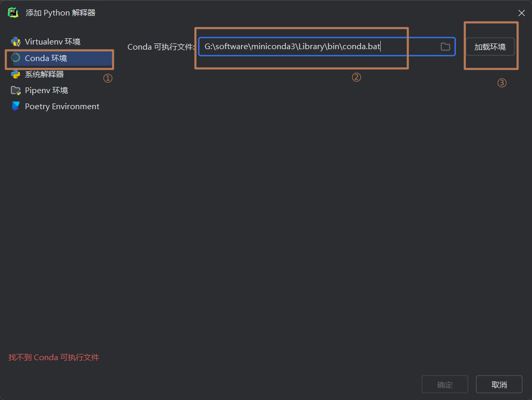Click the Conda 可执行文件 field label

coord(161,47)
